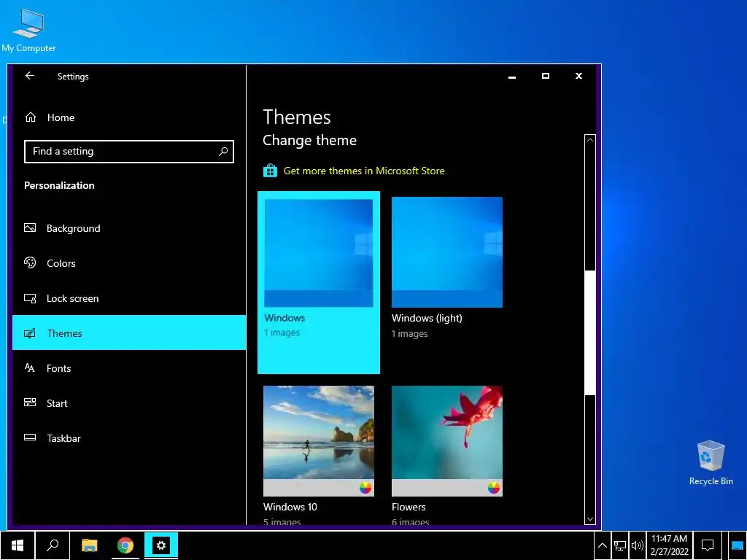Apply the Windows 10 beach theme
Screen dimensions: 747x560
(x=319, y=441)
